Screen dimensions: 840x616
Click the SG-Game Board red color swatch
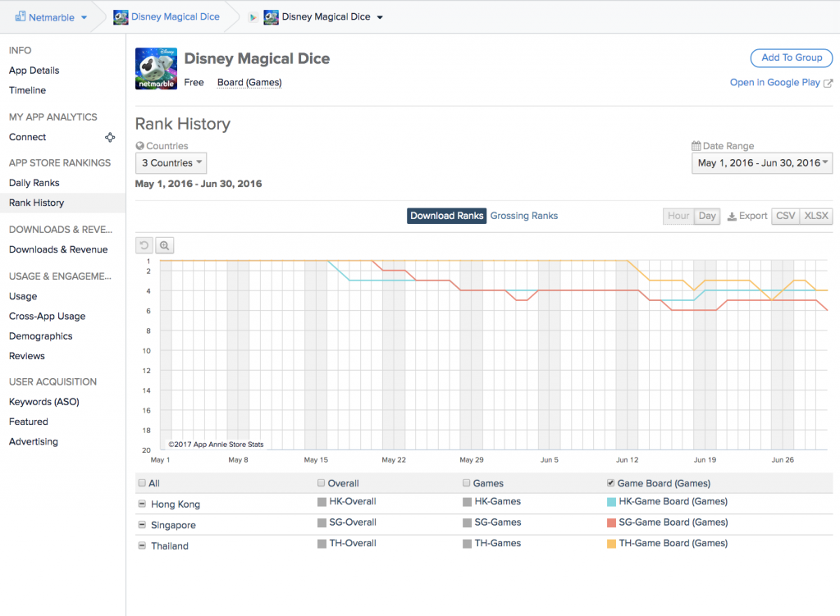(611, 522)
